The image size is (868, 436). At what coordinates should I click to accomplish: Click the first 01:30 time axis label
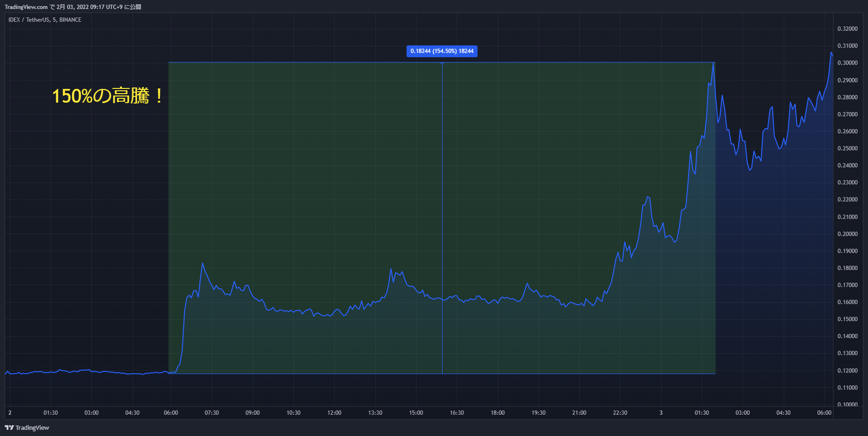(x=51, y=413)
